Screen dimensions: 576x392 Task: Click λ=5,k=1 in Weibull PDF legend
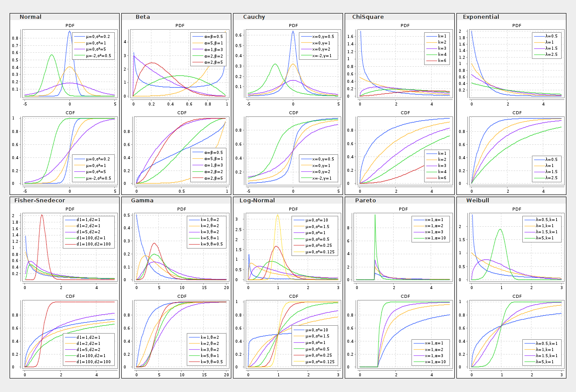coord(545,238)
